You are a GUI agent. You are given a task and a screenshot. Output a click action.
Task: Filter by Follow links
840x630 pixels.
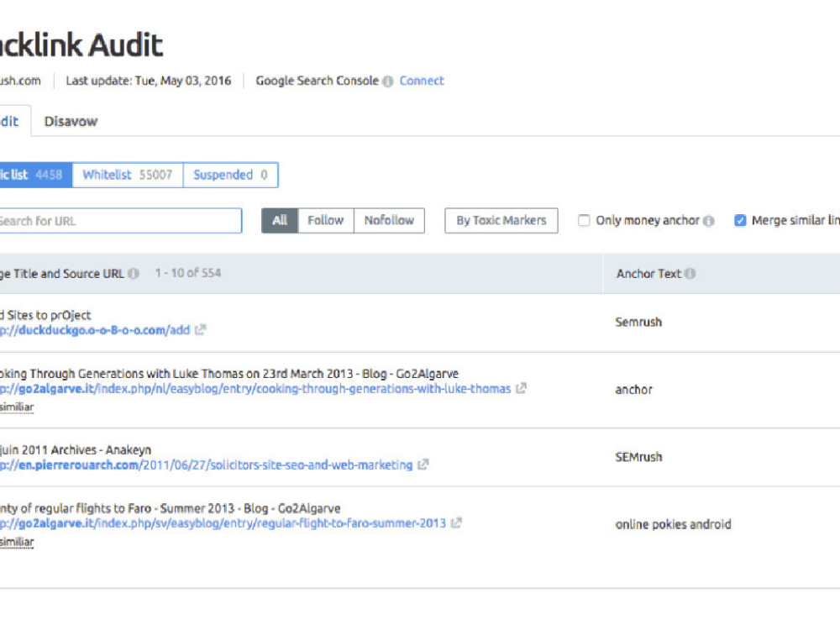[x=325, y=220]
